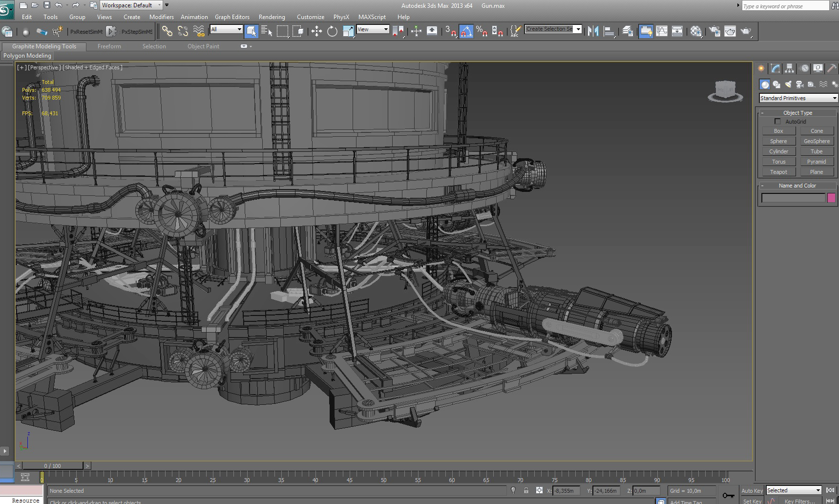Open the selection filter All dropdown
Image resolution: width=839 pixels, height=504 pixels.
tap(226, 29)
